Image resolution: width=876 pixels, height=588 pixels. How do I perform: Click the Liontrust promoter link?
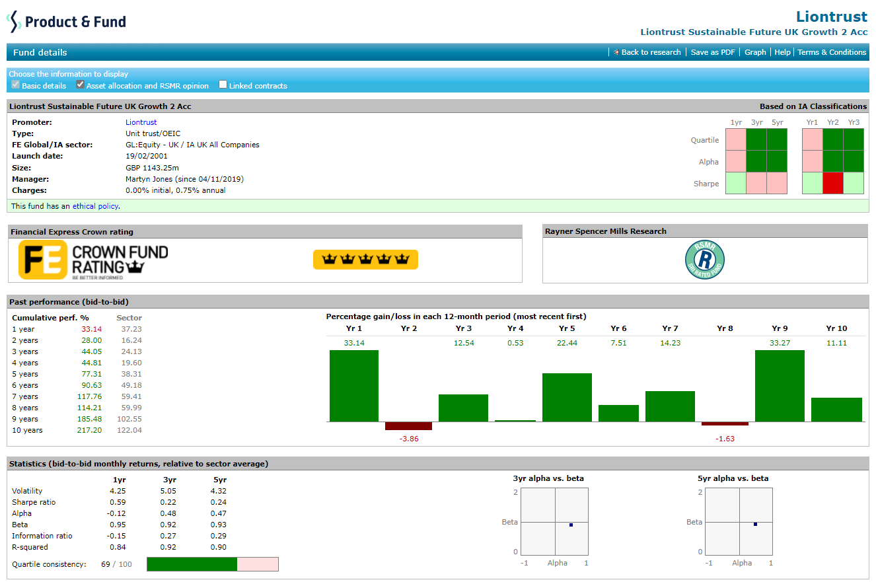coord(141,122)
